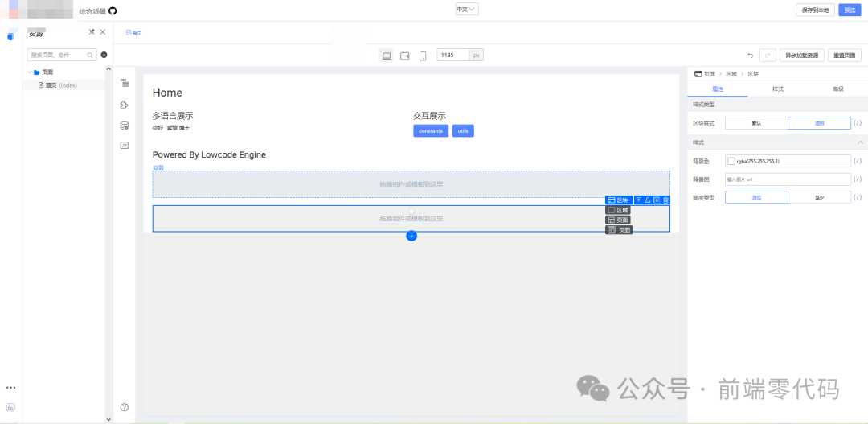Click the scroll down arrow of resource panel
Image resolution: width=868 pixels, height=424 pixels.
coord(108,419)
